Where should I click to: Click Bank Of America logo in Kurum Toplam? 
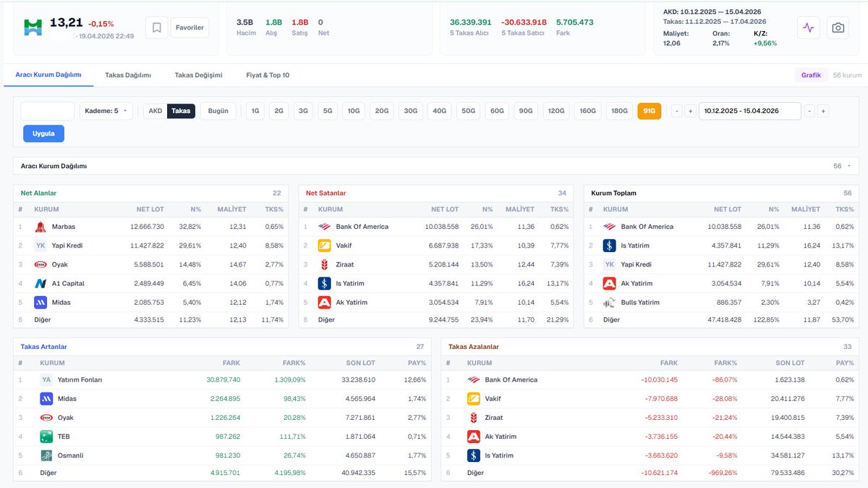pos(610,227)
